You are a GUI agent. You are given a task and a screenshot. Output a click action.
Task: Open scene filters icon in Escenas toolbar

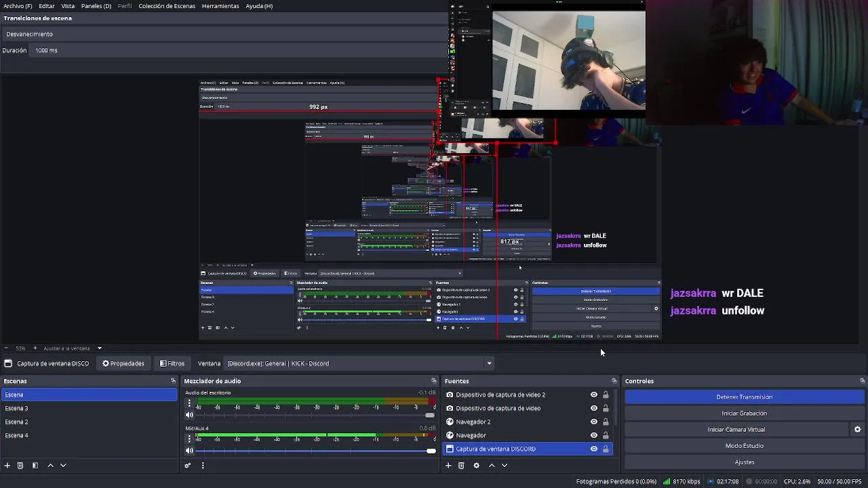tap(35, 466)
